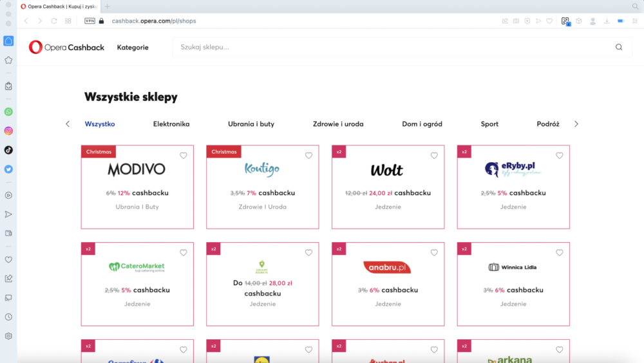Open the pinboards edit icon in sidebar

tap(8, 279)
